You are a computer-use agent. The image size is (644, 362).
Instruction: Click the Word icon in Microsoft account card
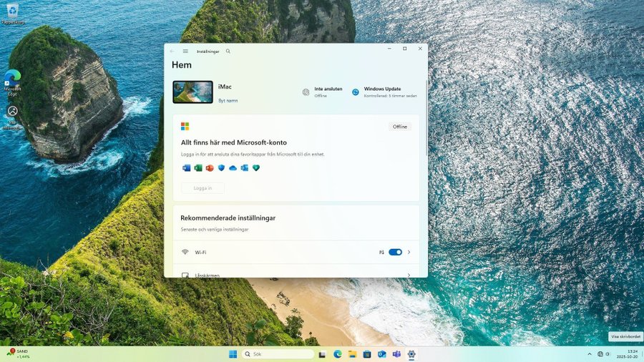[187, 168]
